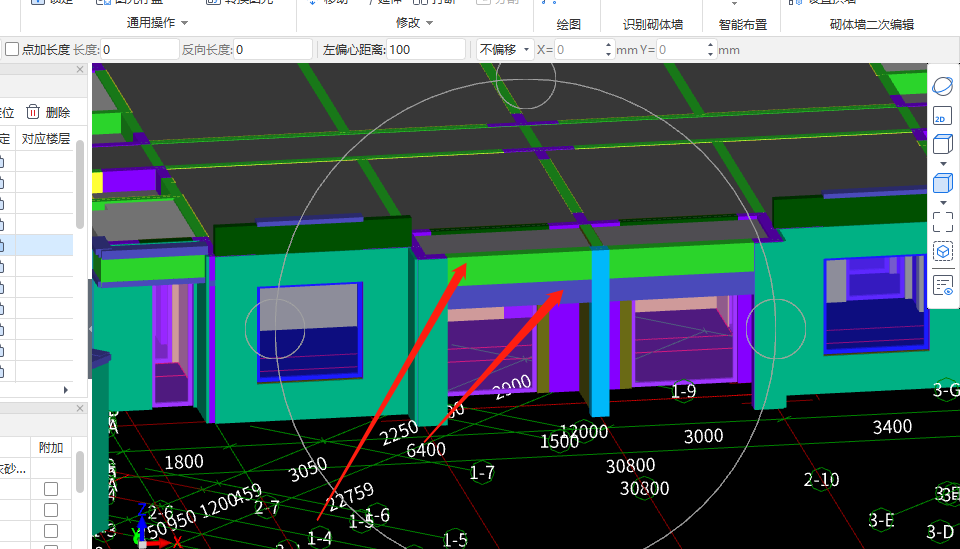Click the X offset value field

(x=579, y=50)
